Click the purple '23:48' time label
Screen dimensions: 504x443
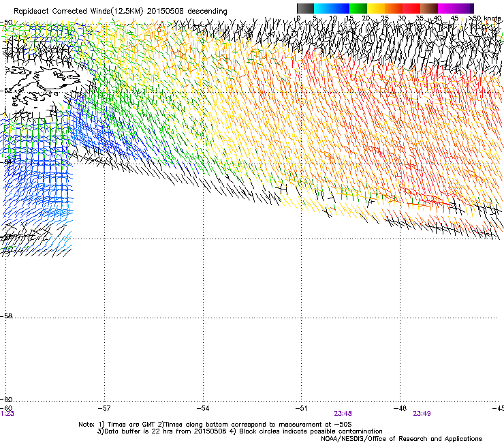pos(343,414)
